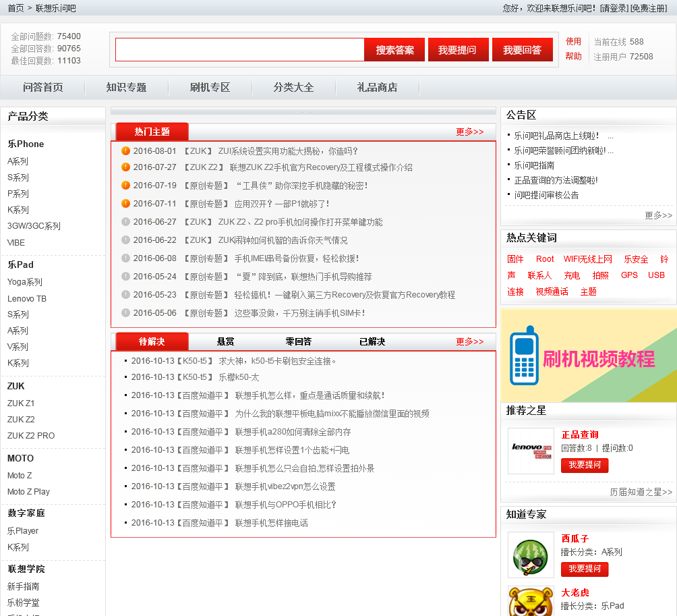Click gray icon beside 2016-06-27 topic
This screenshot has height=616, width=677.
[125, 221]
